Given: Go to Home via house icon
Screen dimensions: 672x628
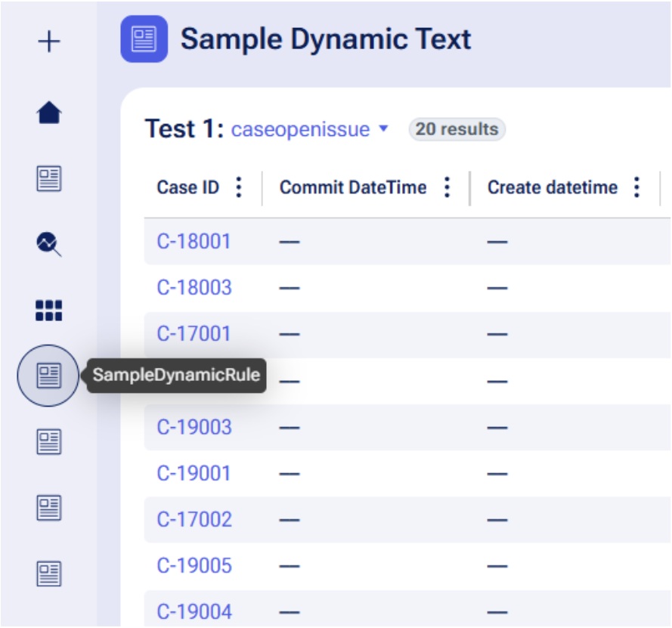Looking at the screenshot, I should [49, 113].
